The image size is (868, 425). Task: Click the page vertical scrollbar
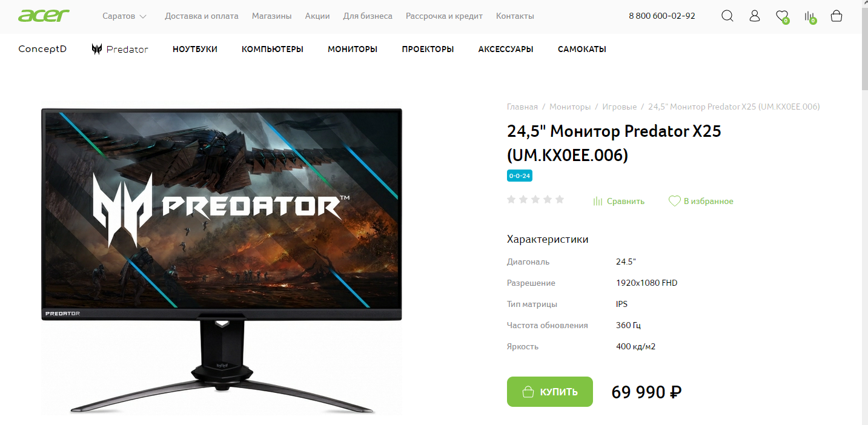click(864, 212)
